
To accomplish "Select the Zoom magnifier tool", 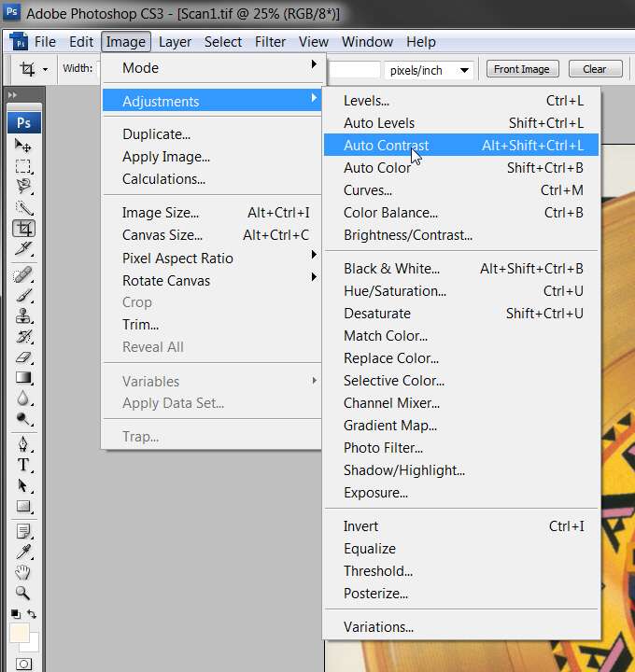I will (x=23, y=594).
